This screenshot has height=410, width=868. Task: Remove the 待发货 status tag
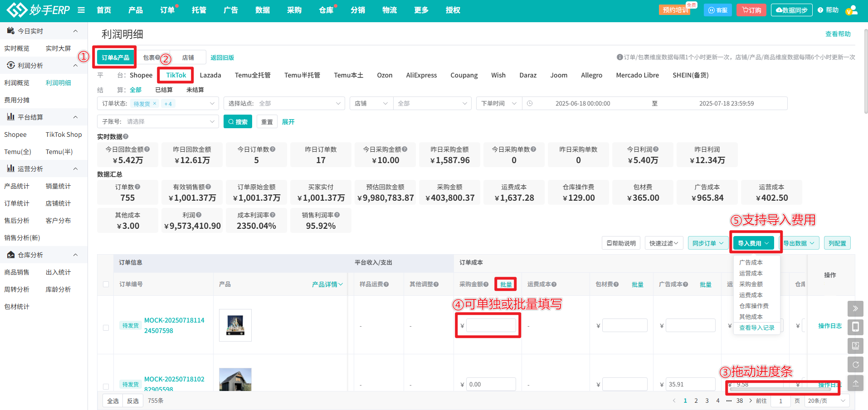(x=155, y=104)
